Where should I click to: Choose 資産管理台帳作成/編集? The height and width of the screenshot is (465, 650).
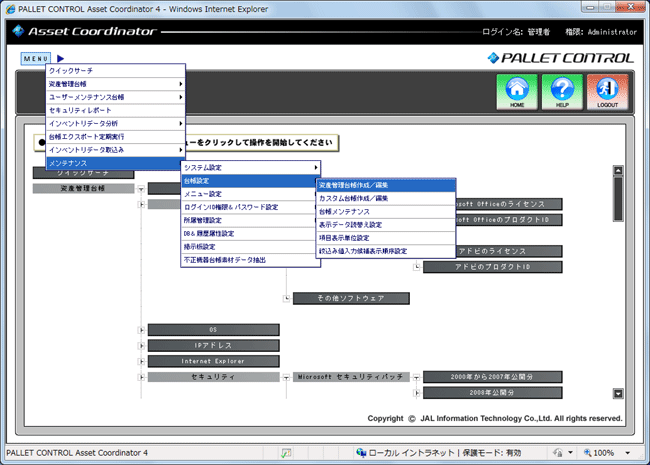386,185
